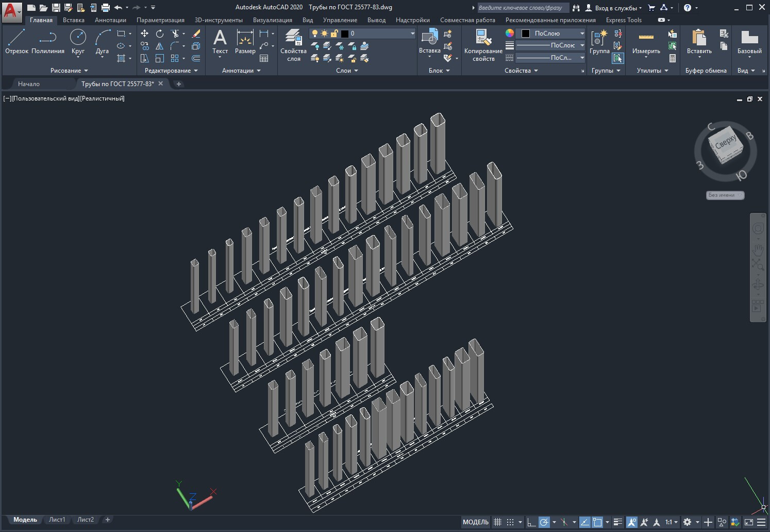
Task: Switch to the Express Tools tab
Action: coord(624,20)
